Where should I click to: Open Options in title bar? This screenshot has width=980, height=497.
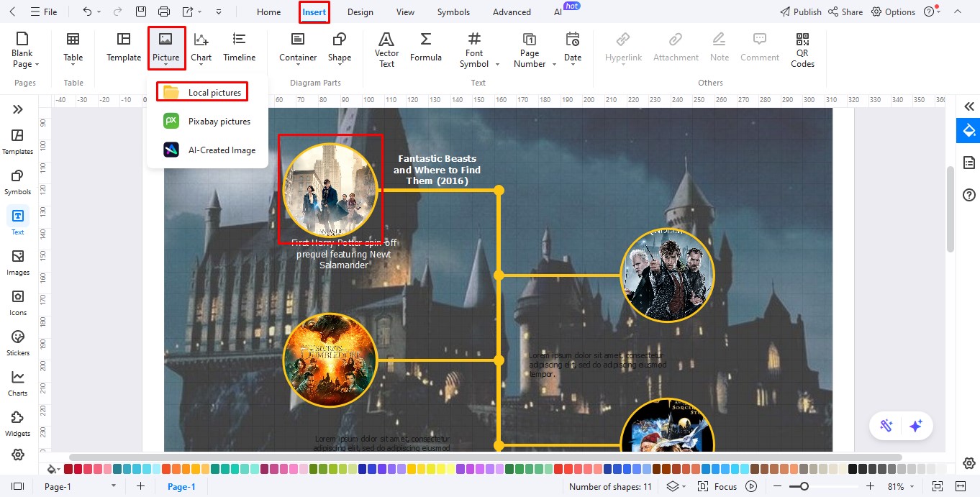pyautogui.click(x=893, y=12)
